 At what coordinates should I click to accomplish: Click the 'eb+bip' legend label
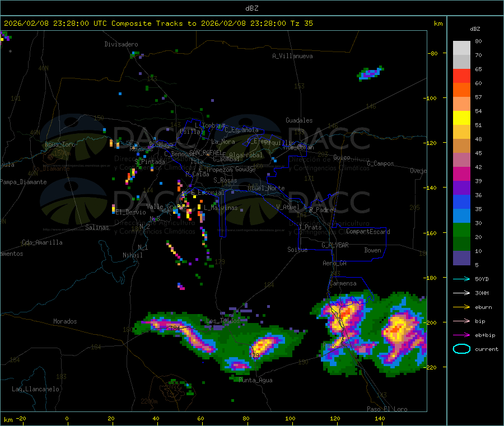(x=485, y=335)
